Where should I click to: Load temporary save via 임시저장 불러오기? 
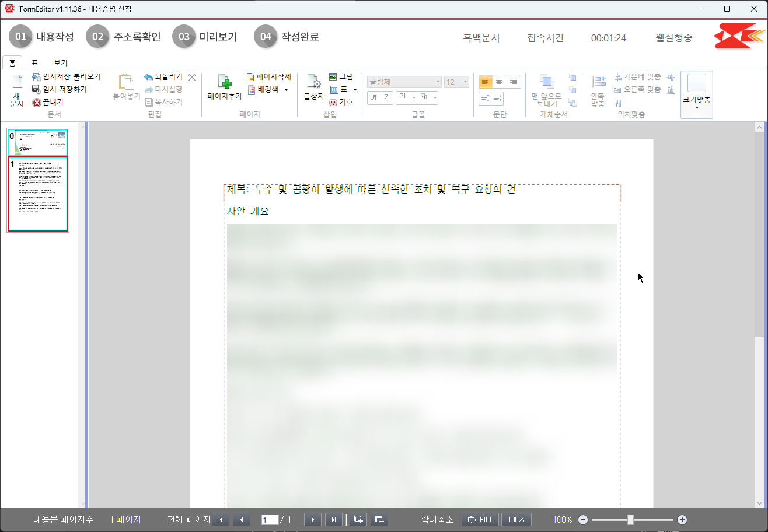point(66,76)
